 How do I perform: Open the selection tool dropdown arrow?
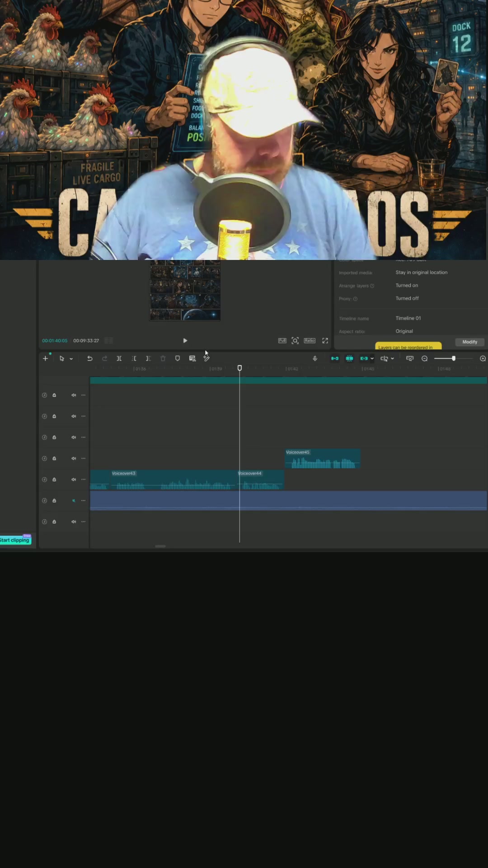[71, 359]
